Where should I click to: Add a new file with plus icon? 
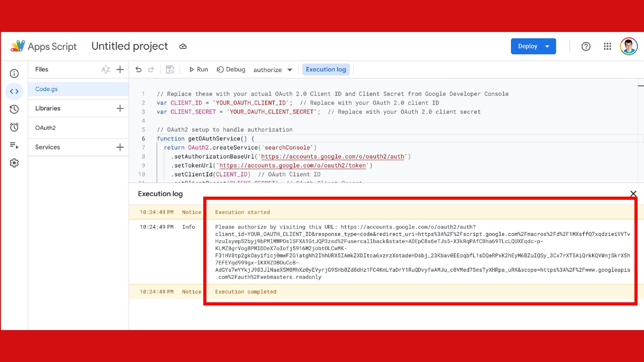(x=120, y=69)
